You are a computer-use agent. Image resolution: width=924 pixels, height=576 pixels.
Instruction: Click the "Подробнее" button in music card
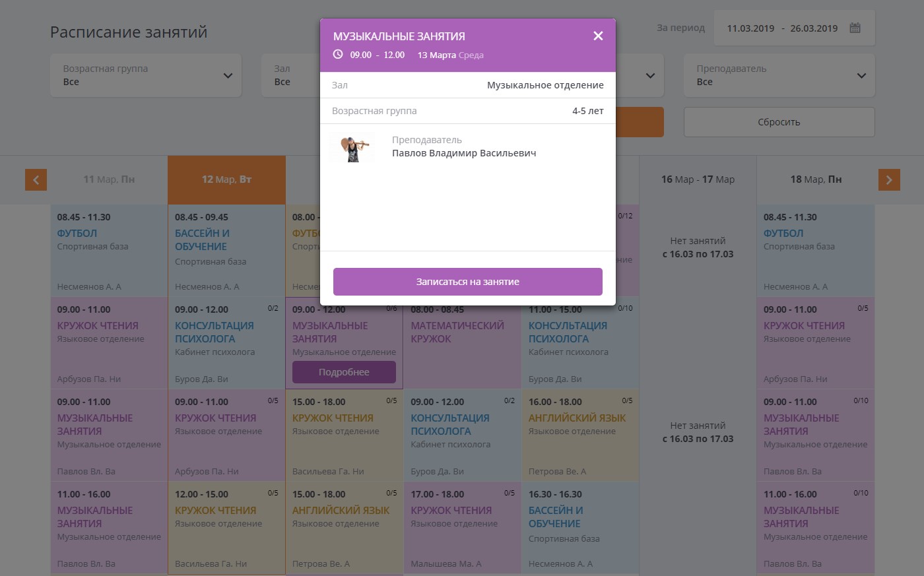tap(344, 372)
